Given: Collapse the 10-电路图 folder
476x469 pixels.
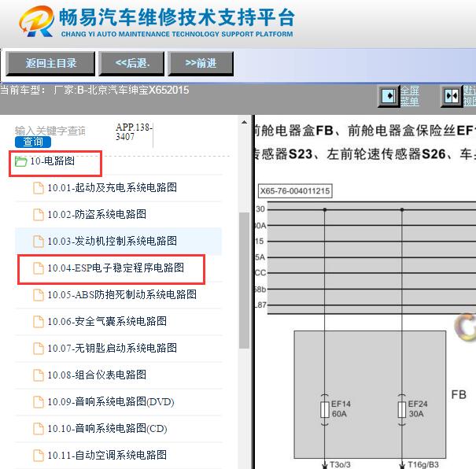Looking at the screenshot, I should pyautogui.click(x=52, y=161).
